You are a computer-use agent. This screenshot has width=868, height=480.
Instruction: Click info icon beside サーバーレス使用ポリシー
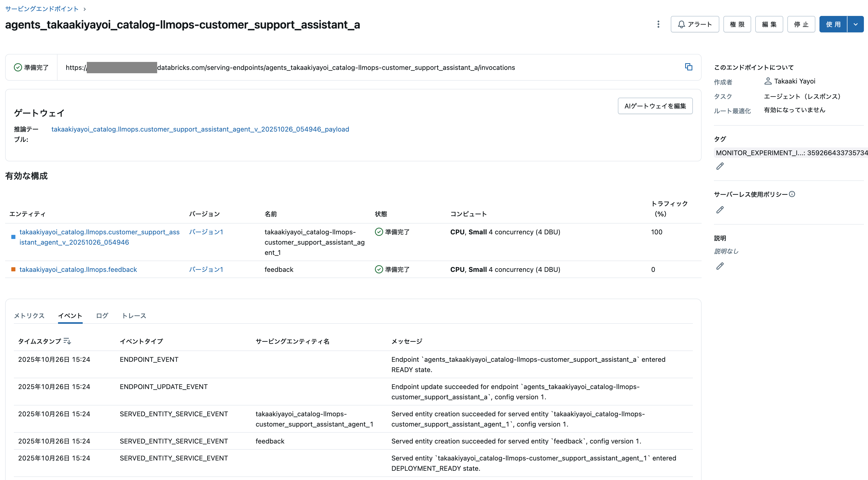click(792, 194)
